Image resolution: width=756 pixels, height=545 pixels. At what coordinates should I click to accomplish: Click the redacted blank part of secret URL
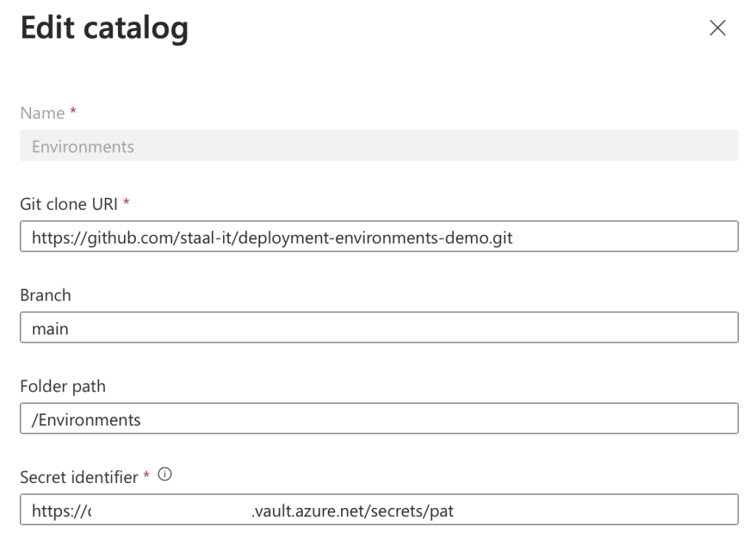coord(171,510)
